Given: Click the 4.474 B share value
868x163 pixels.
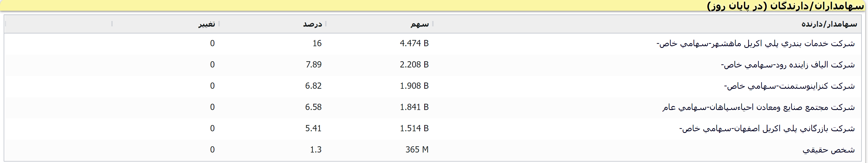Looking at the screenshot, I should coord(414,44).
